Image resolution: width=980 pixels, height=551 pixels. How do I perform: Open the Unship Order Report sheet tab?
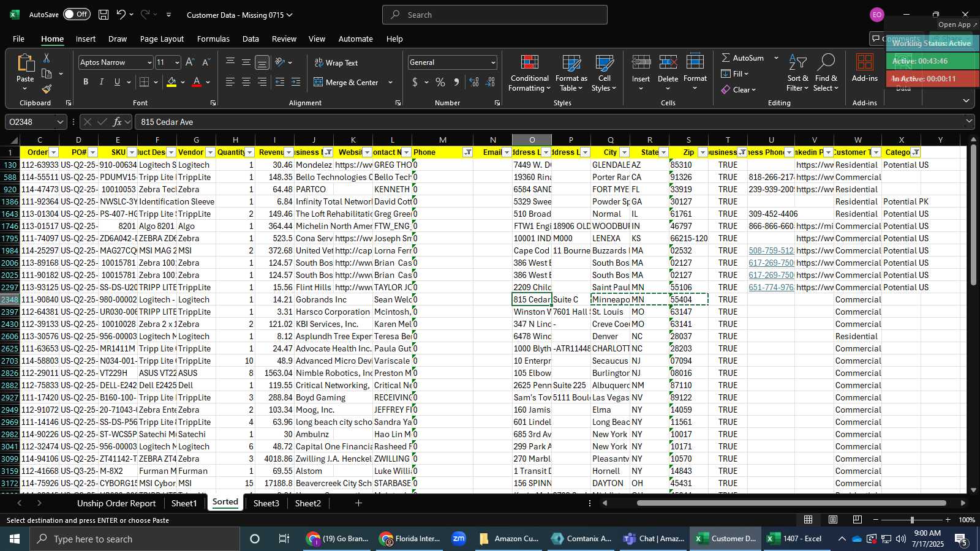tap(116, 503)
